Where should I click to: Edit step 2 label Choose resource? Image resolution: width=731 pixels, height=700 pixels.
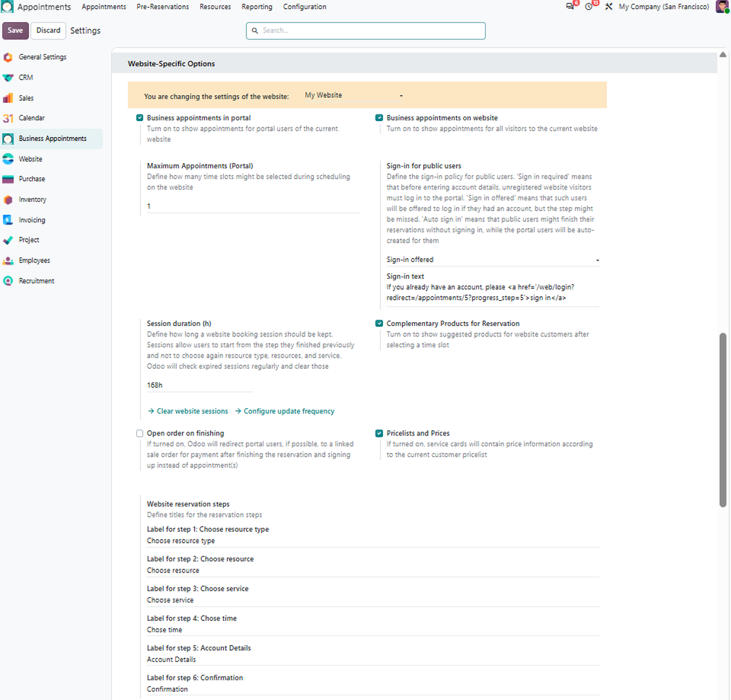point(373,571)
